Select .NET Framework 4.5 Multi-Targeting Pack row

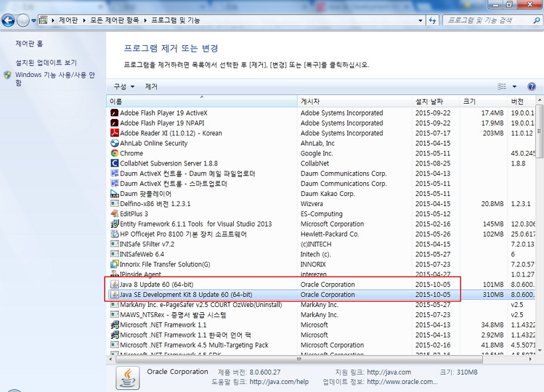point(321,345)
